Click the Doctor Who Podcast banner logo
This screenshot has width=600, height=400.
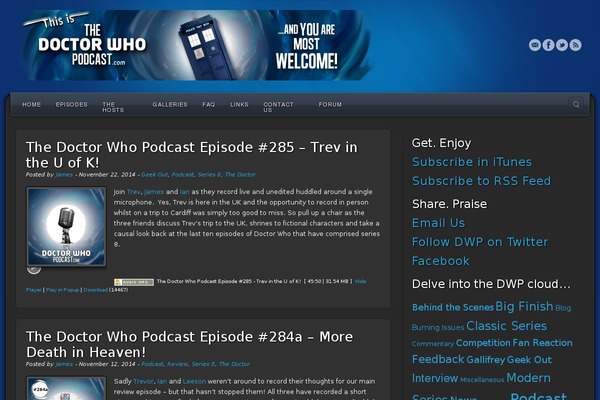pyautogui.click(x=197, y=45)
